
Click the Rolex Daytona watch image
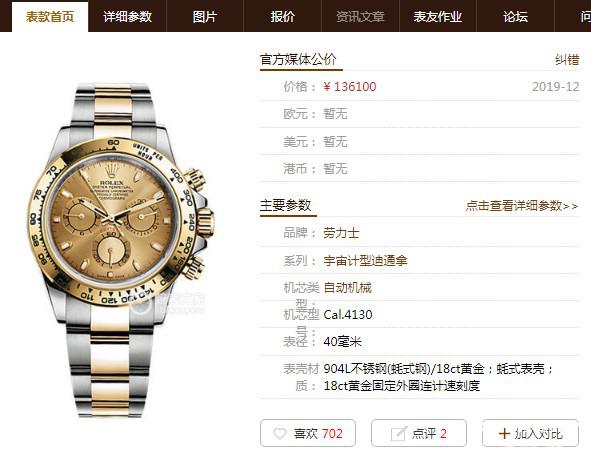coord(121,251)
